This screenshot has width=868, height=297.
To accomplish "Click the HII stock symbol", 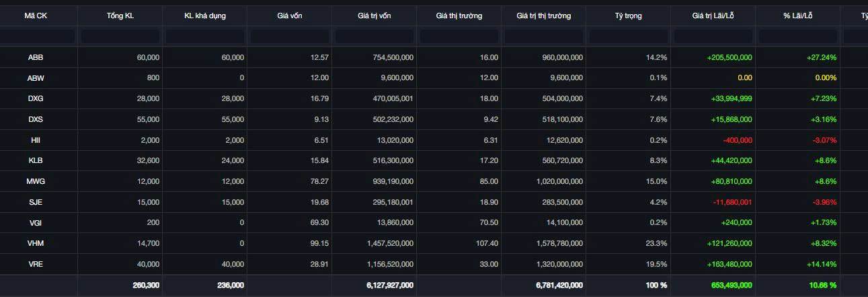I will tap(36, 140).
